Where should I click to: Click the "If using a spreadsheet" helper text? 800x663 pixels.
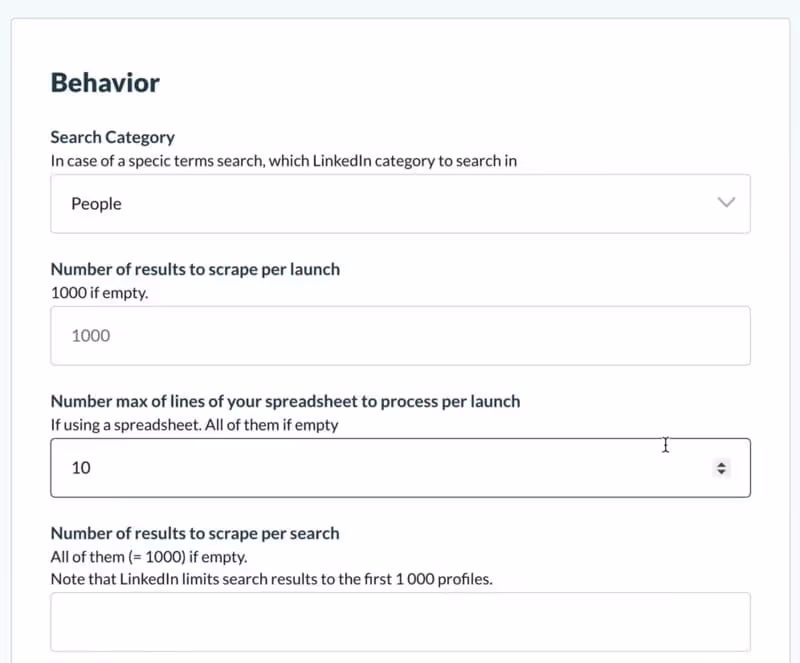click(x=190, y=424)
